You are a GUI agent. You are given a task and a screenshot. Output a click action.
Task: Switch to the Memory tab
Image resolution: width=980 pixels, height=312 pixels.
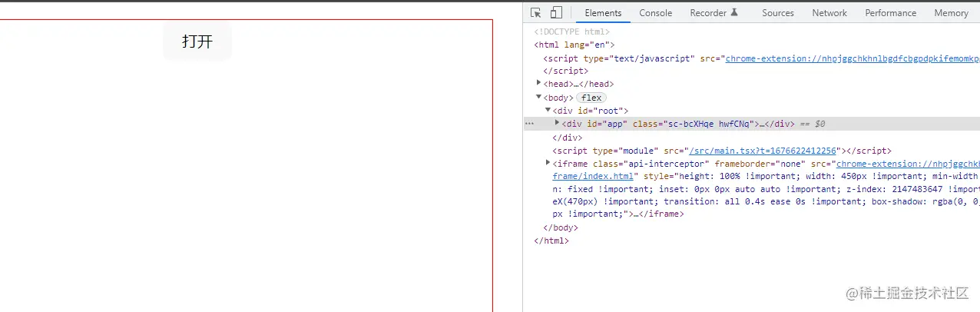point(952,13)
